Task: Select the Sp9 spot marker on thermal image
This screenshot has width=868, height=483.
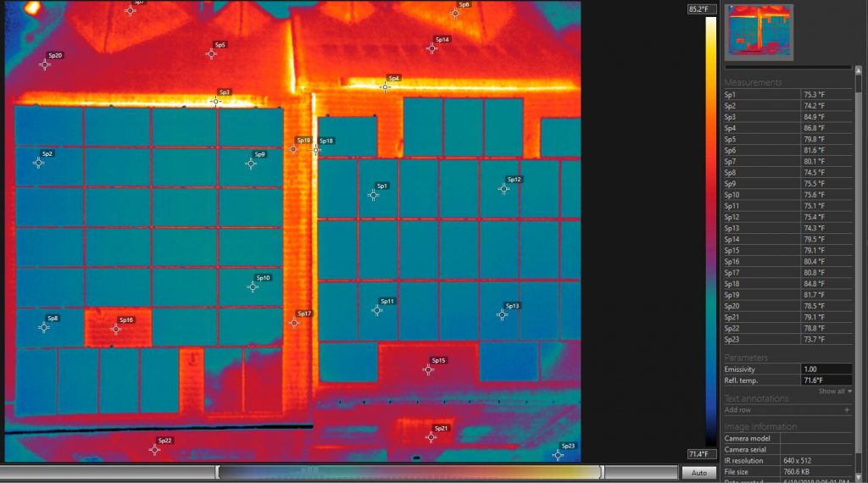Action: 251,164
